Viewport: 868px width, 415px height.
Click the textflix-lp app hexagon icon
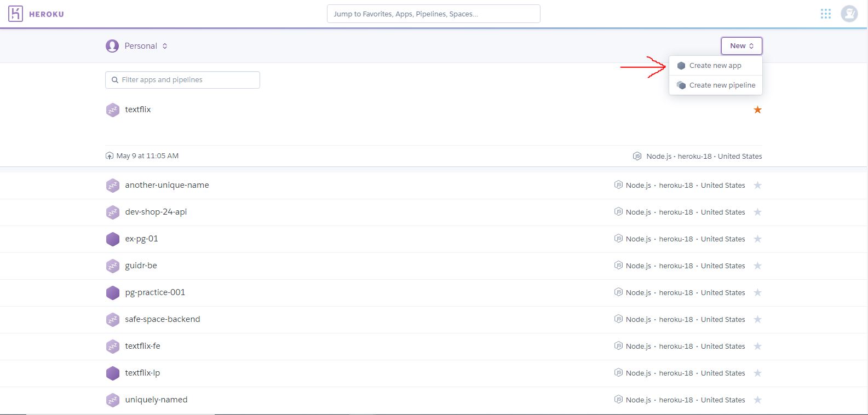click(113, 373)
